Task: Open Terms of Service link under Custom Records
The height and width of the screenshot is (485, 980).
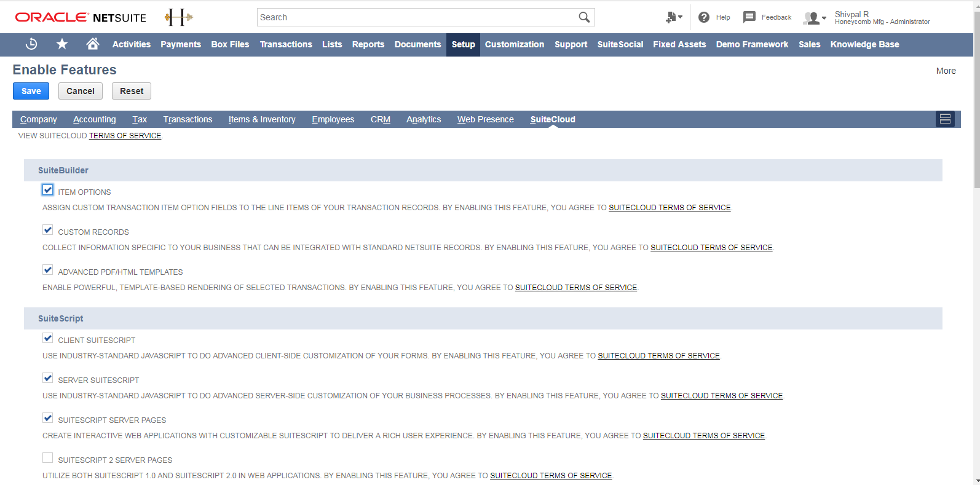Action: [x=711, y=248]
